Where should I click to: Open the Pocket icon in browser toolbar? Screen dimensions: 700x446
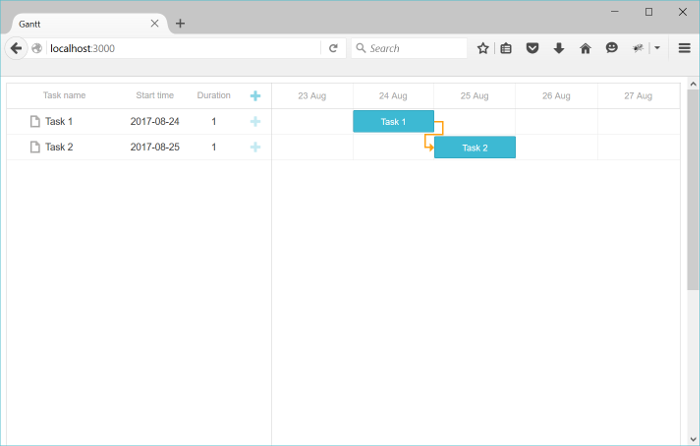coord(533,48)
